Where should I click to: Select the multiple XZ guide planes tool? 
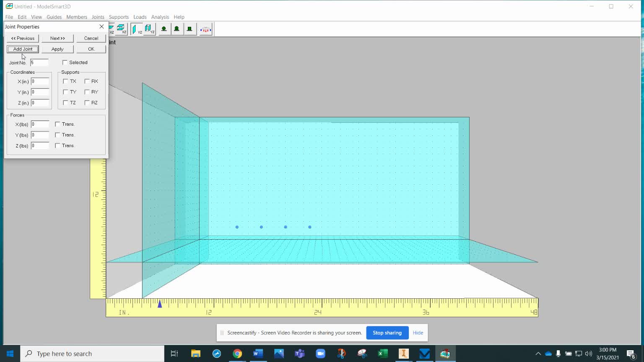click(121, 29)
